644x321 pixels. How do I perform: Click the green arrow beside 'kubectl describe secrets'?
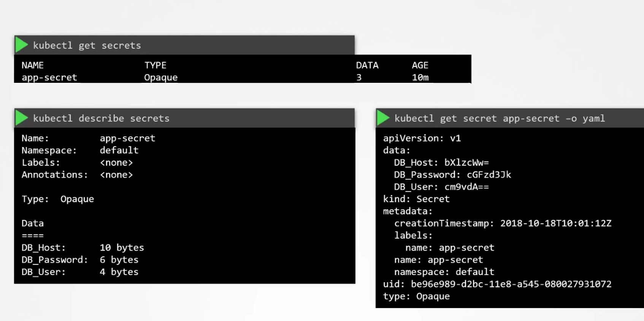click(x=22, y=118)
